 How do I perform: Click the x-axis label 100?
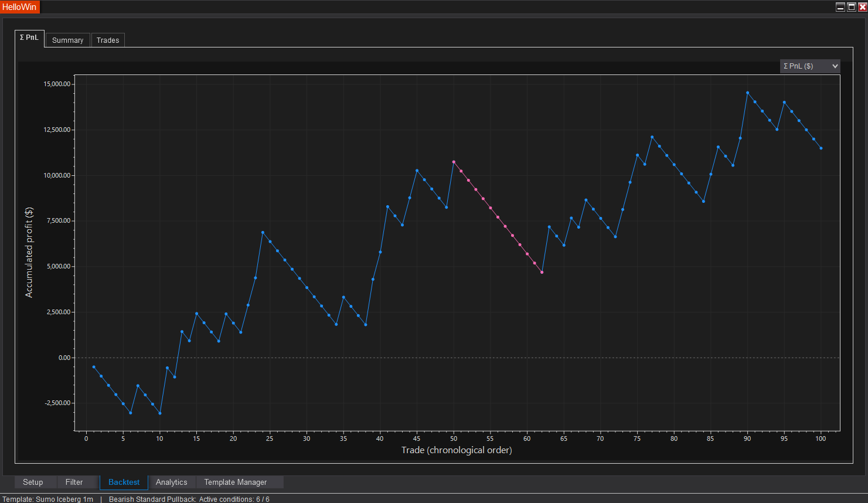pos(821,439)
